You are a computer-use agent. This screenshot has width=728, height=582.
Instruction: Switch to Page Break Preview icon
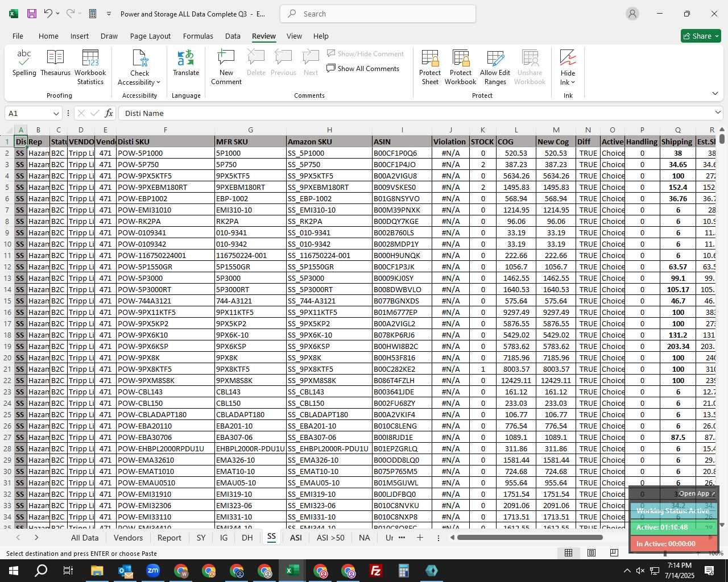point(614,552)
